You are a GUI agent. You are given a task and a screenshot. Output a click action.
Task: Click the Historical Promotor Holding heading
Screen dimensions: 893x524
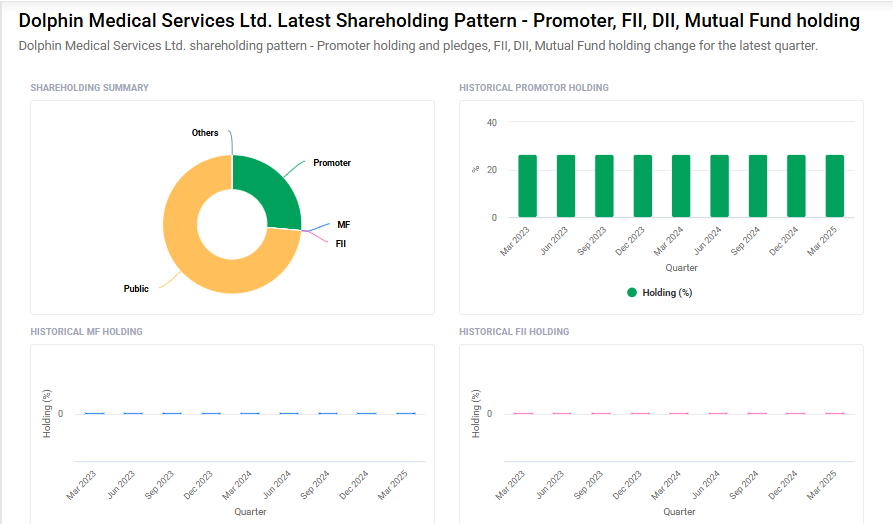point(534,88)
